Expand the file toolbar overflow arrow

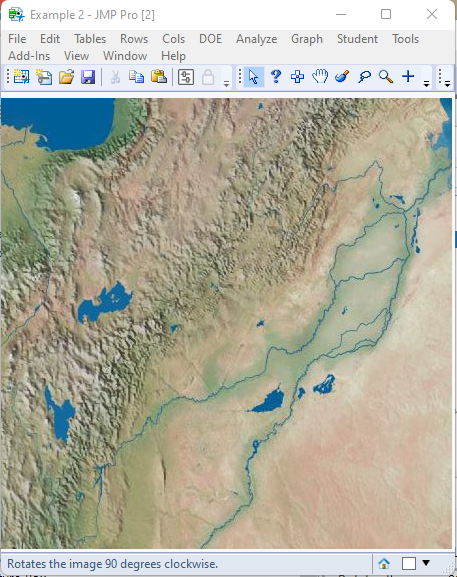click(x=227, y=84)
